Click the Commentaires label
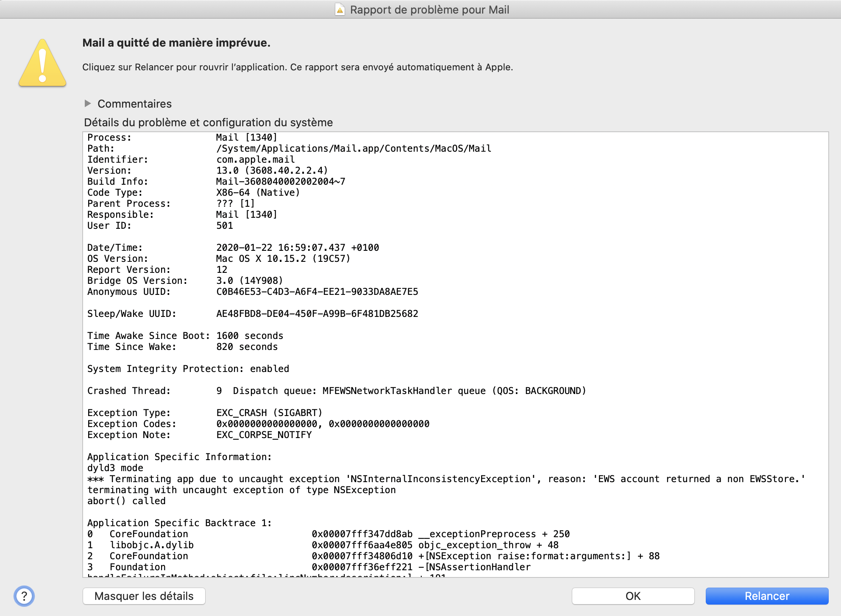Image resolution: width=841 pixels, height=616 pixels. pyautogui.click(x=134, y=104)
